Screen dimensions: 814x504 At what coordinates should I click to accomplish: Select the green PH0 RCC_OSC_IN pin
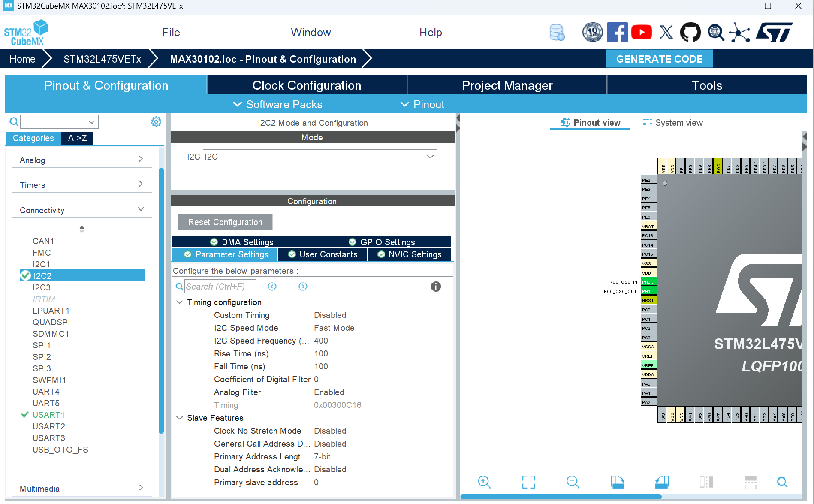(648, 282)
